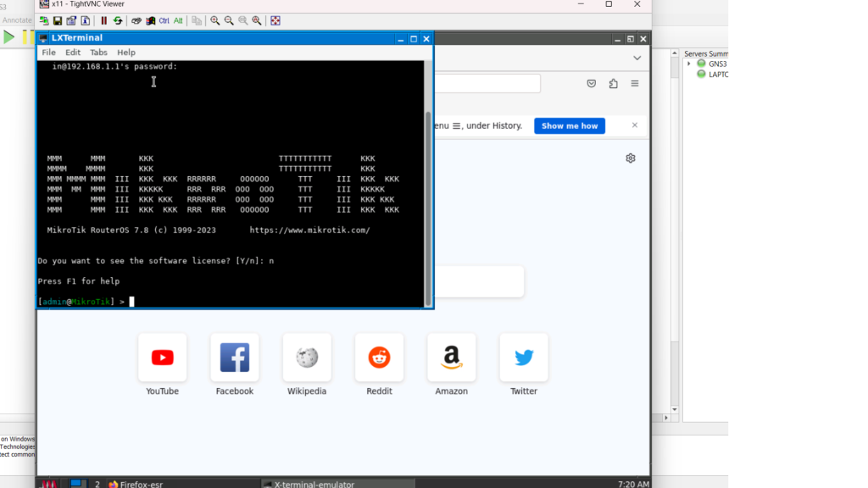This screenshot has width=868, height=488.
Task: Toggle the Alt key in TightVNC toolbar
Action: point(178,20)
